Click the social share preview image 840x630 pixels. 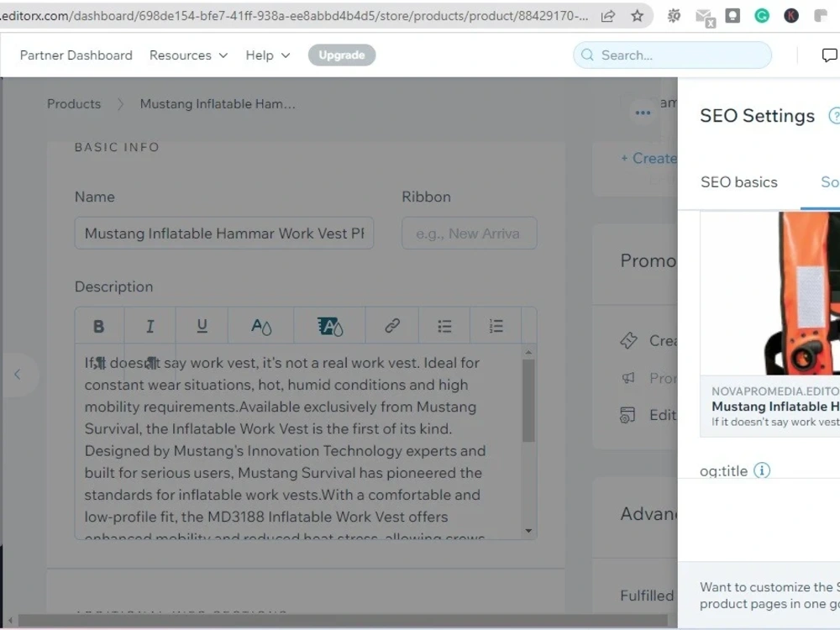pyautogui.click(x=769, y=293)
